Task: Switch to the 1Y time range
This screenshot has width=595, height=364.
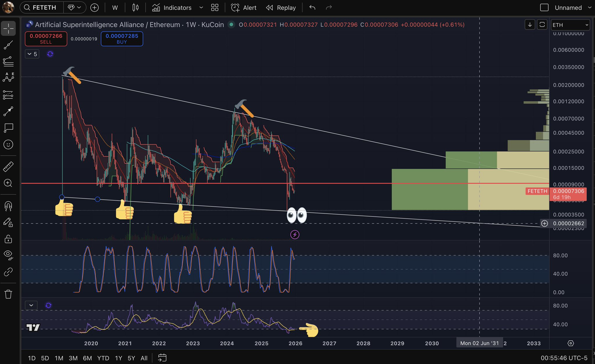Action: [119, 358]
